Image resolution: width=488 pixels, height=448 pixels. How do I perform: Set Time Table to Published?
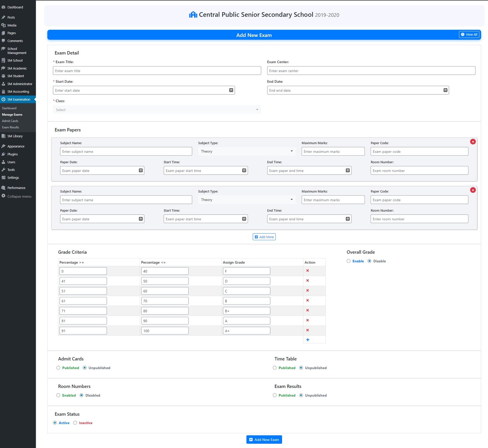[274, 368]
